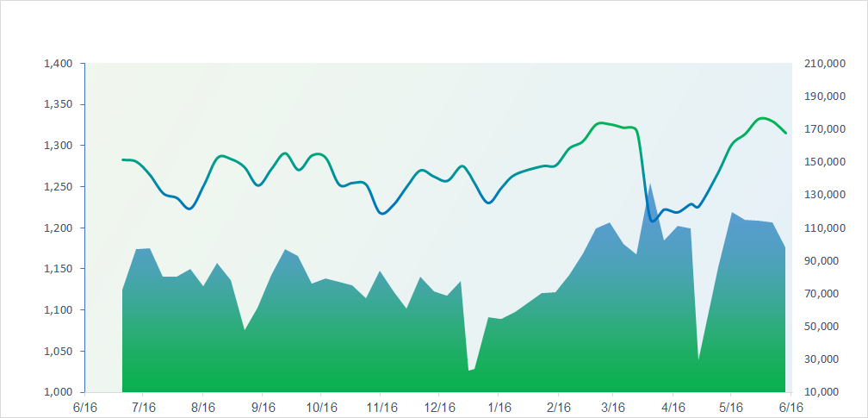The width and height of the screenshot is (868, 418).
Task: Select the 70,000 right axis value
Action: click(821, 294)
